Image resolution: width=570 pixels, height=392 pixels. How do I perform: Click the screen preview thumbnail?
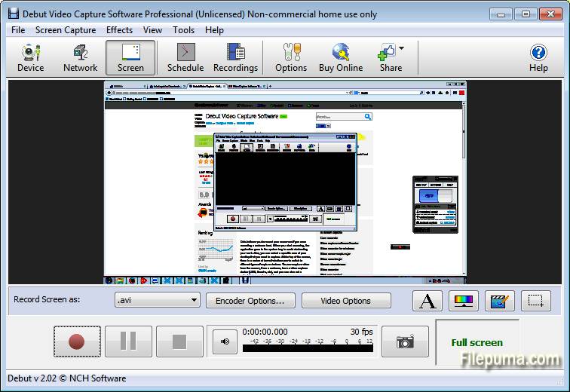tap(285, 182)
